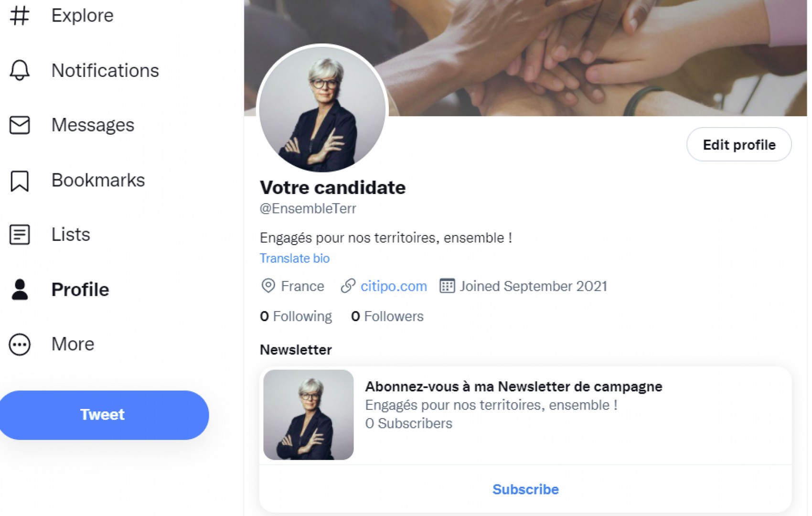Select the Profile person icon
This screenshot has width=812, height=516.
20,290
